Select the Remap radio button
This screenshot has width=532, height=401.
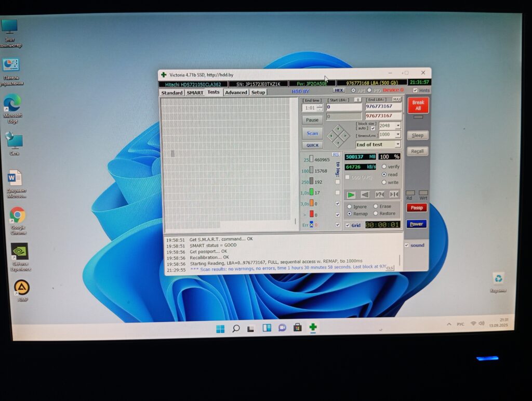click(349, 214)
